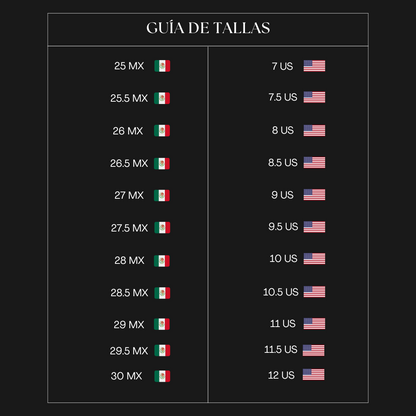The image size is (416, 416).
Task: Click the 26 MX size text
Action: tap(128, 131)
